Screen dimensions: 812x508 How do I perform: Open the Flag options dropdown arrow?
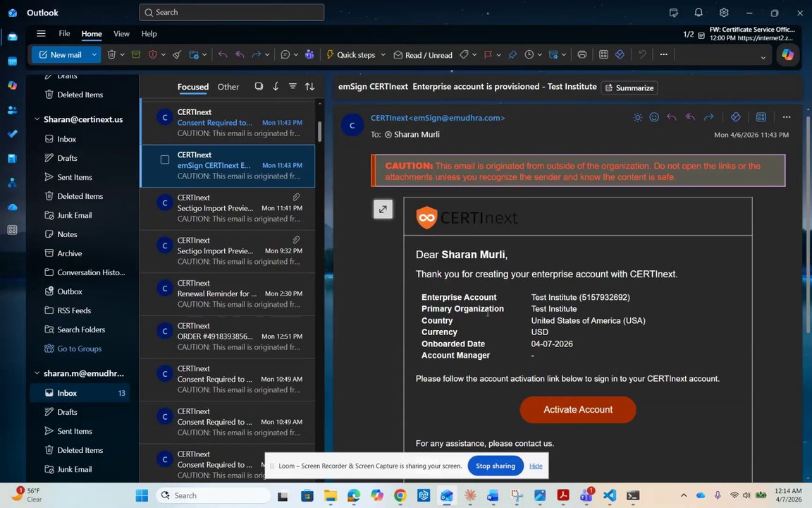click(499, 54)
